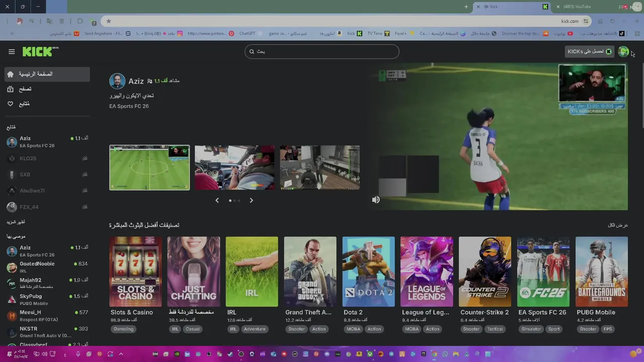Image resolution: width=644 pixels, height=362 pixels.
Task: Open the hamburger sidebar menu
Action: click(x=12, y=51)
